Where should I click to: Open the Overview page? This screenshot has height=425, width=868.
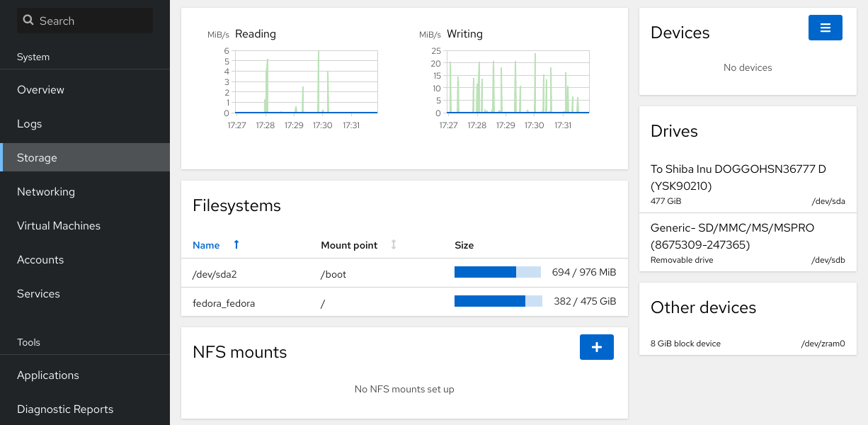(x=85, y=90)
